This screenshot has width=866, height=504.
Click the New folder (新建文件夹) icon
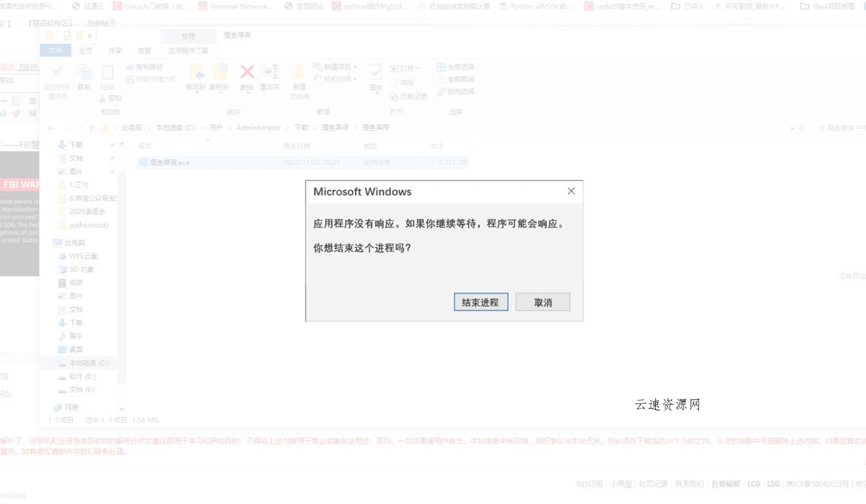pyautogui.click(x=299, y=72)
